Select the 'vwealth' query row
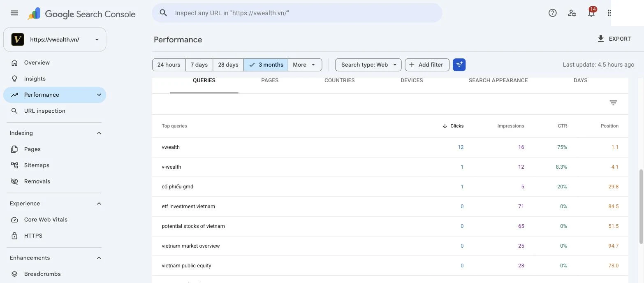Image resolution: width=644 pixels, height=283 pixels. coord(390,147)
